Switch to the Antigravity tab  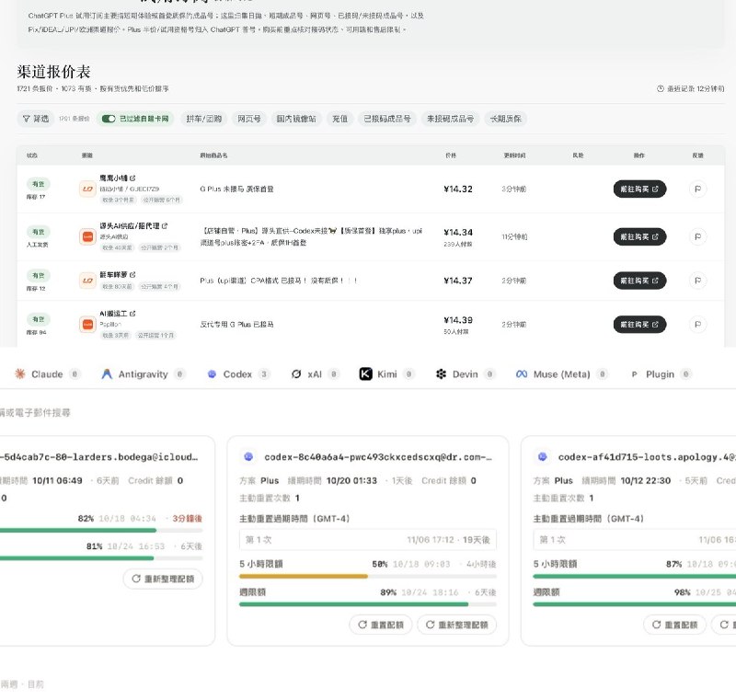tap(144, 374)
